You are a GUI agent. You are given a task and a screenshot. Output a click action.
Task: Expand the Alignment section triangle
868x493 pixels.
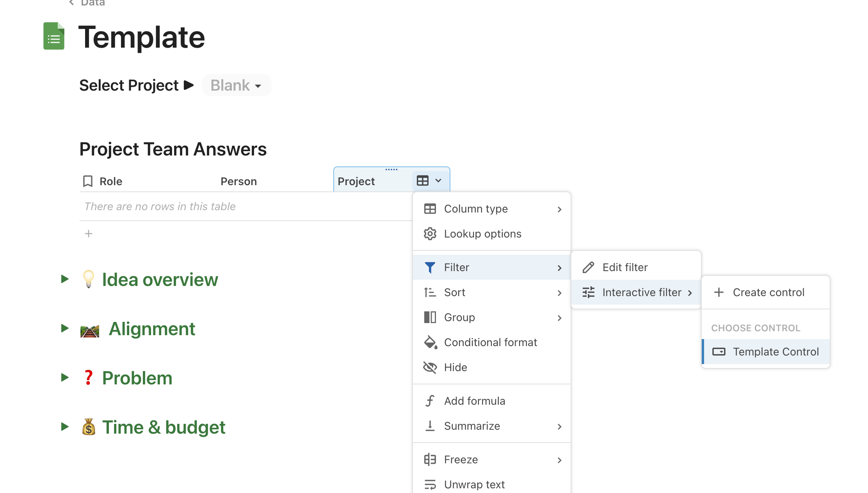[x=65, y=329]
